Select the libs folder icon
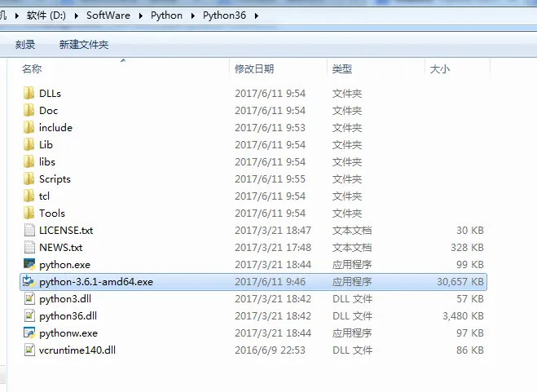 tap(29, 161)
